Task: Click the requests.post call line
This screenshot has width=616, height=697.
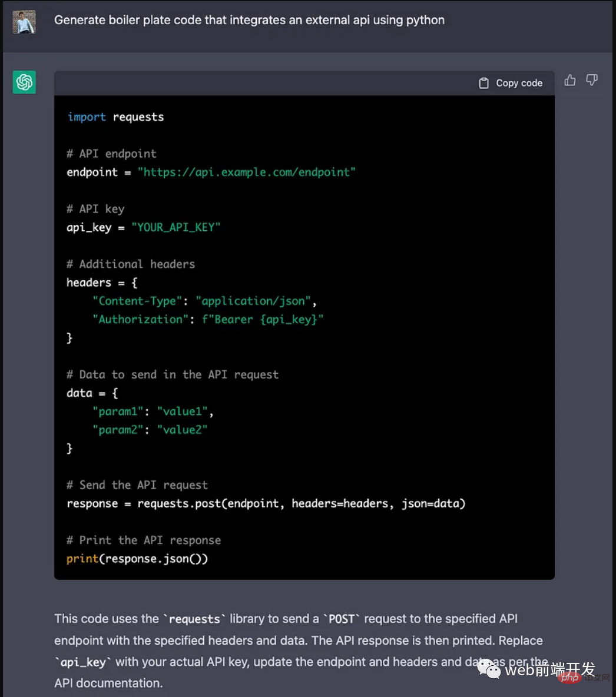Action: point(266,503)
